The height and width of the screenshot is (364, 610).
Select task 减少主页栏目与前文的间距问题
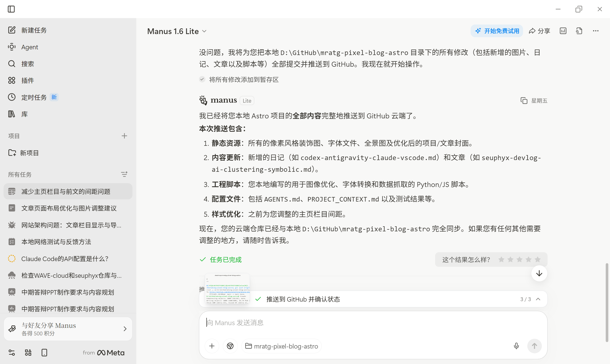68,191
